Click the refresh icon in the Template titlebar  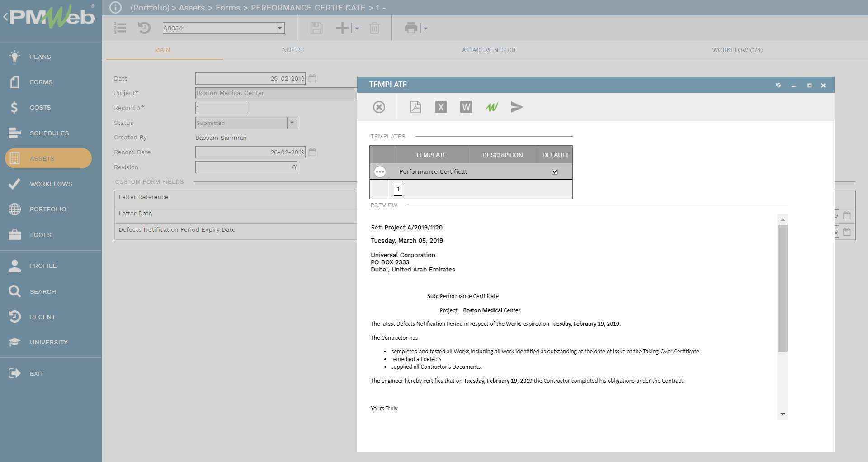[778, 85]
